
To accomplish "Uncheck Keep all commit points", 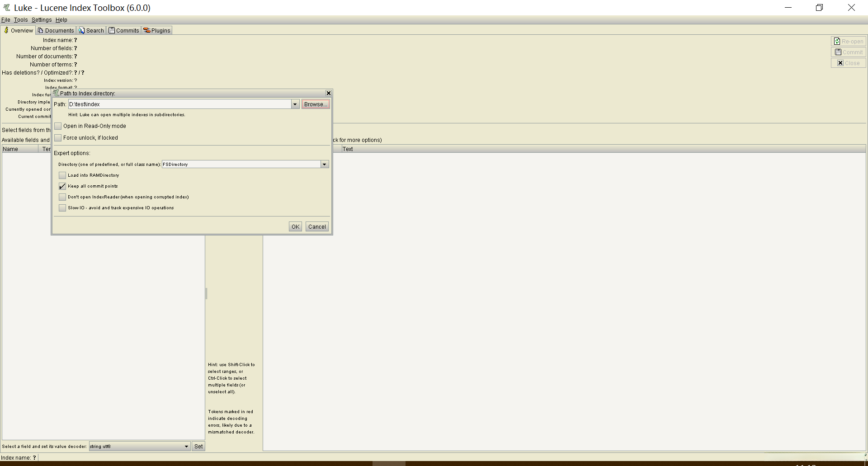I will pyautogui.click(x=62, y=186).
